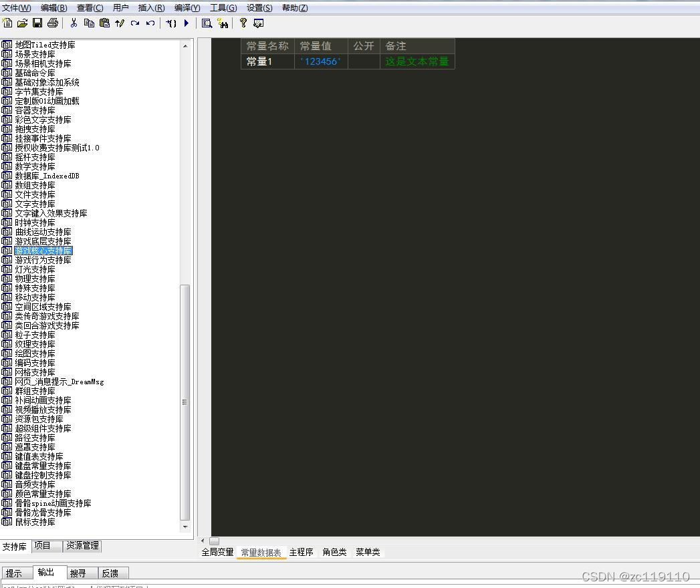This screenshot has width=700, height=588.
Task: Click the toolbar icon after the help icon
Action: pyautogui.click(x=258, y=23)
